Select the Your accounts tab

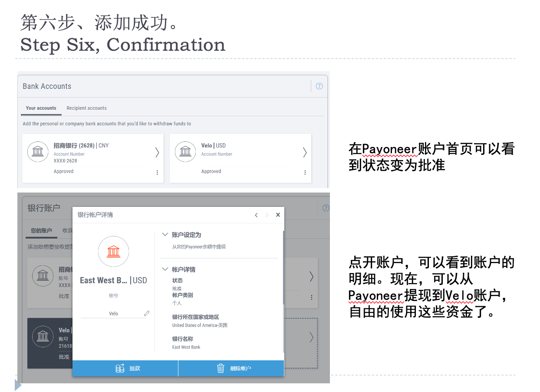41,108
